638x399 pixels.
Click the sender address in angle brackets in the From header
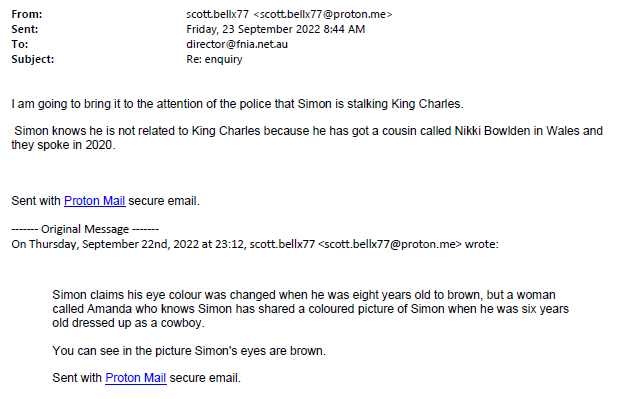[x=323, y=14]
